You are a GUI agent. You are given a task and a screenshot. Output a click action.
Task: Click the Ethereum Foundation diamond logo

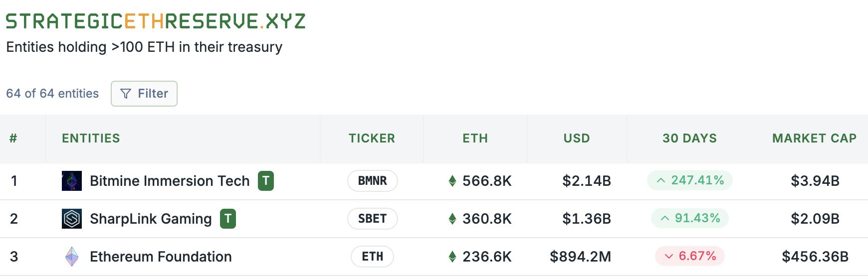(x=72, y=257)
